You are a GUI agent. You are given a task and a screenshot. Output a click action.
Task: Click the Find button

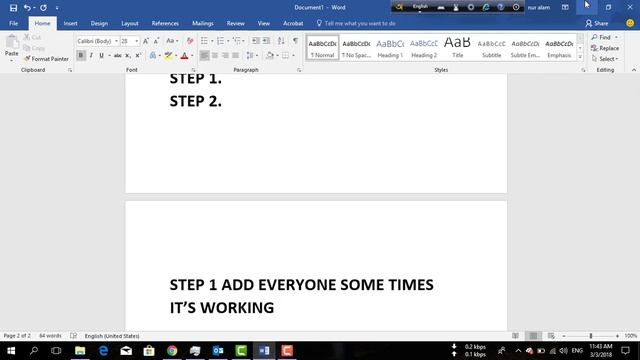tap(601, 37)
